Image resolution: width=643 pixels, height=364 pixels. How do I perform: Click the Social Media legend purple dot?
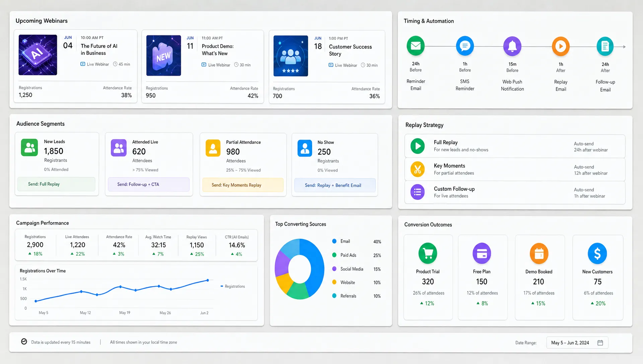pos(334,269)
